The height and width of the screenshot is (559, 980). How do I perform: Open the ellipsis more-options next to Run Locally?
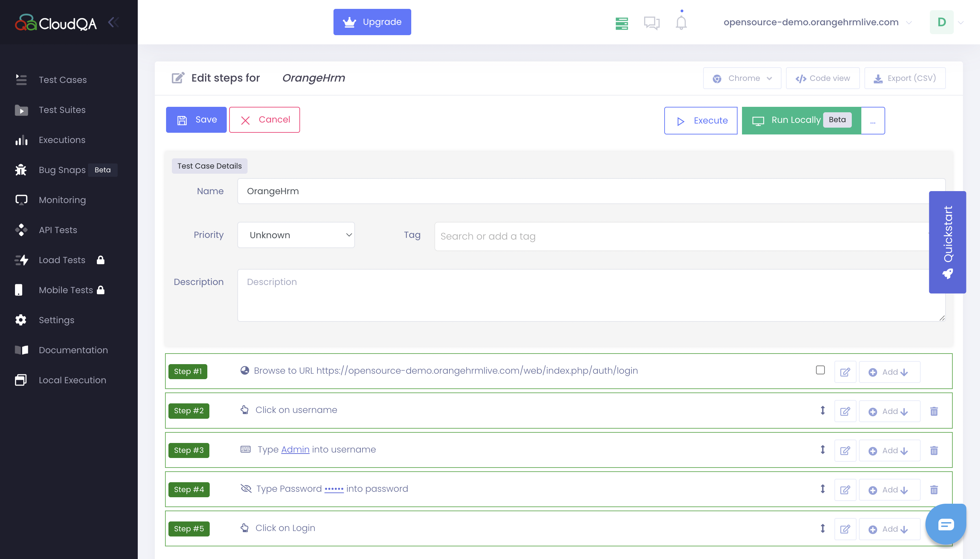(x=873, y=120)
